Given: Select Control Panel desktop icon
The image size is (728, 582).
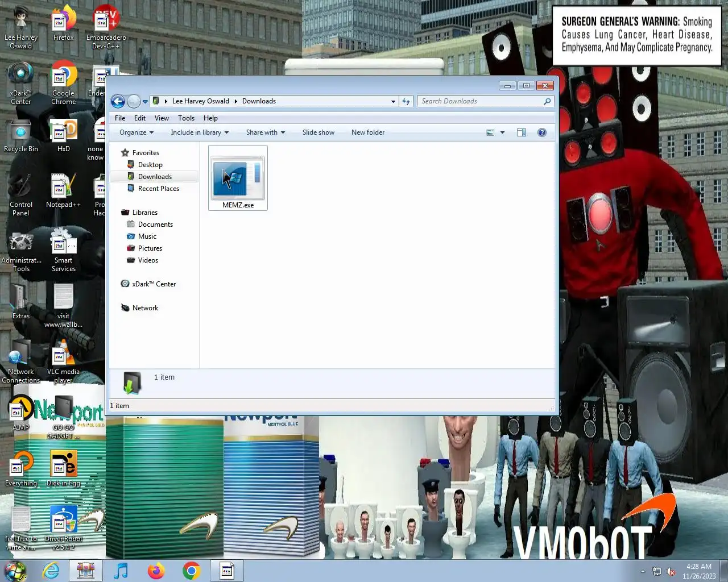Looking at the screenshot, I should point(21,196).
